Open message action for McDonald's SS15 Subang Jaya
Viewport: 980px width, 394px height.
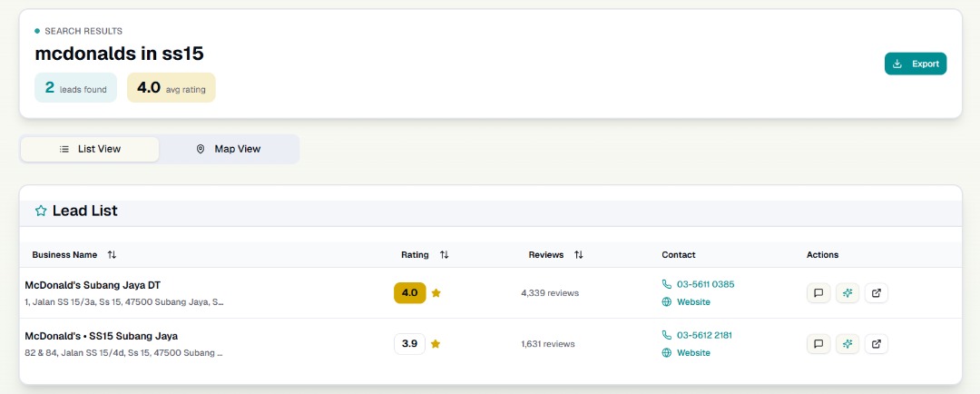(818, 344)
